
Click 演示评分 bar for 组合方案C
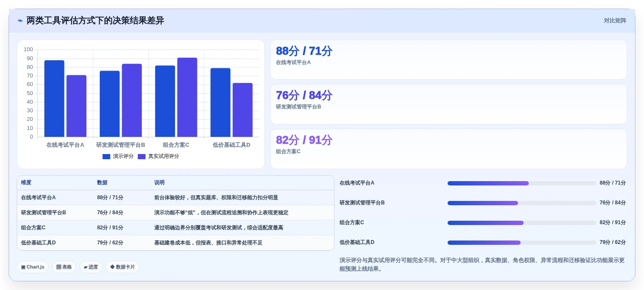165,101
